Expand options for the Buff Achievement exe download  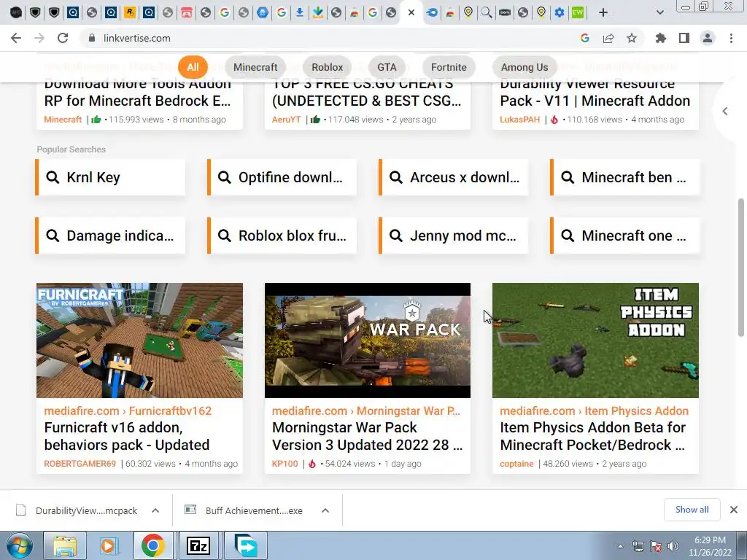pyautogui.click(x=325, y=510)
